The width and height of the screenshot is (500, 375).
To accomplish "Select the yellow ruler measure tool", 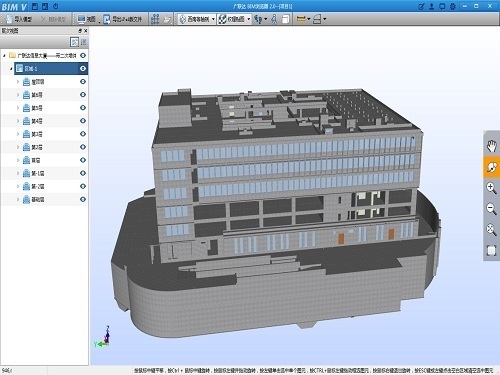I will click(301, 19).
